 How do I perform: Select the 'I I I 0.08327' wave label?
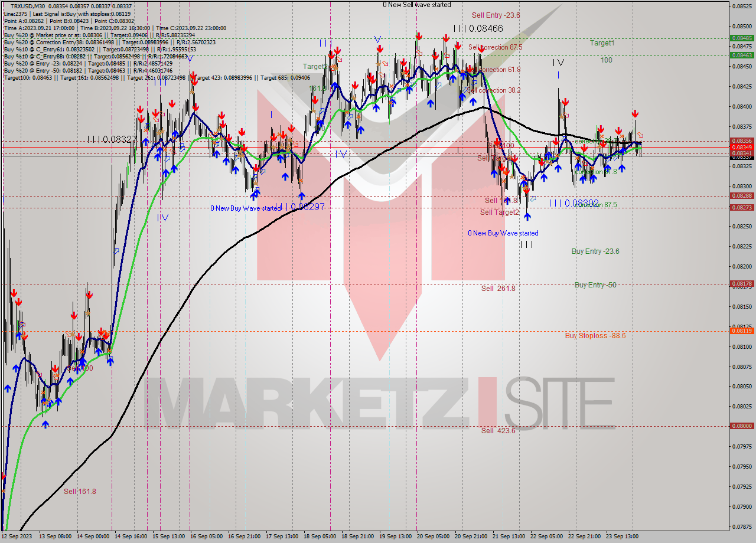pyautogui.click(x=112, y=139)
